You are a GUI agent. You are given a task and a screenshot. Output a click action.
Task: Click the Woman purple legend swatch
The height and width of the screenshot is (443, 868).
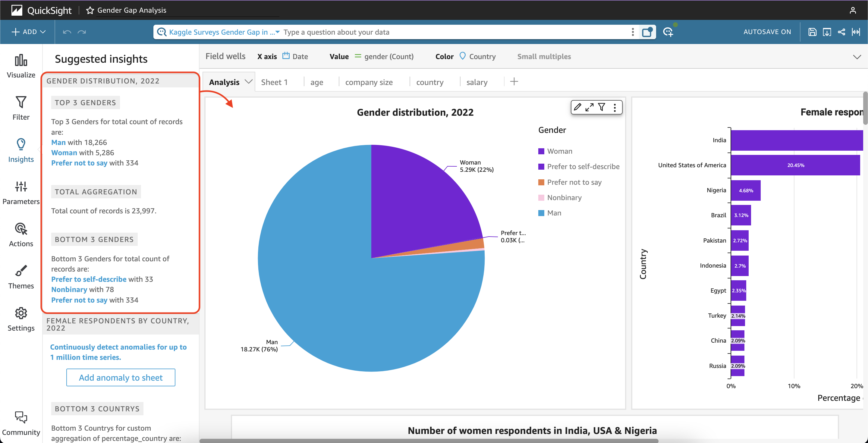(x=541, y=151)
